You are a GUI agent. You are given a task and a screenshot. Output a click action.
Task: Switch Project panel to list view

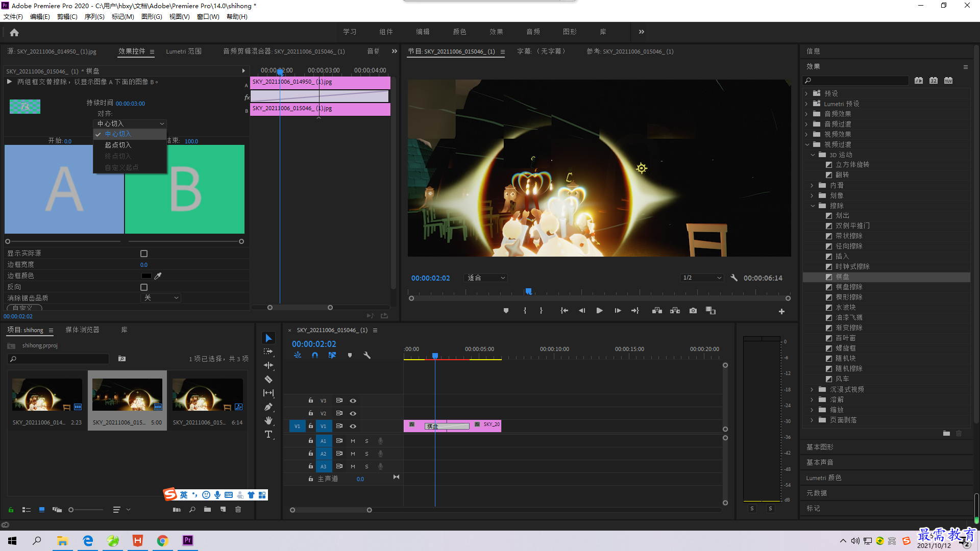tap(27, 509)
